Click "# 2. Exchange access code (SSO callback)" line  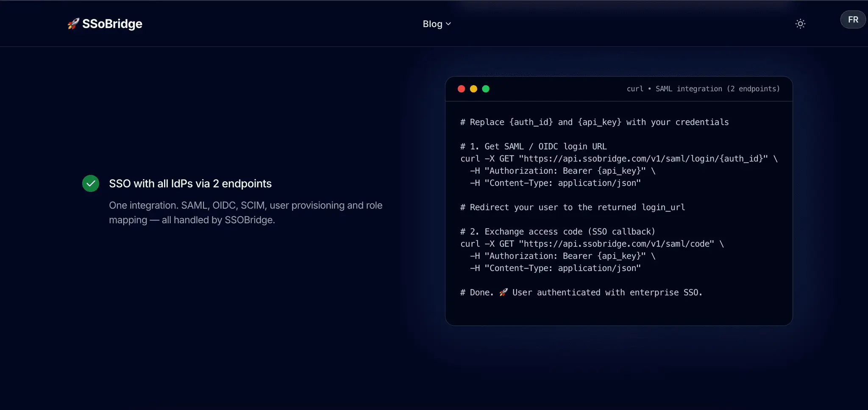pyautogui.click(x=558, y=232)
